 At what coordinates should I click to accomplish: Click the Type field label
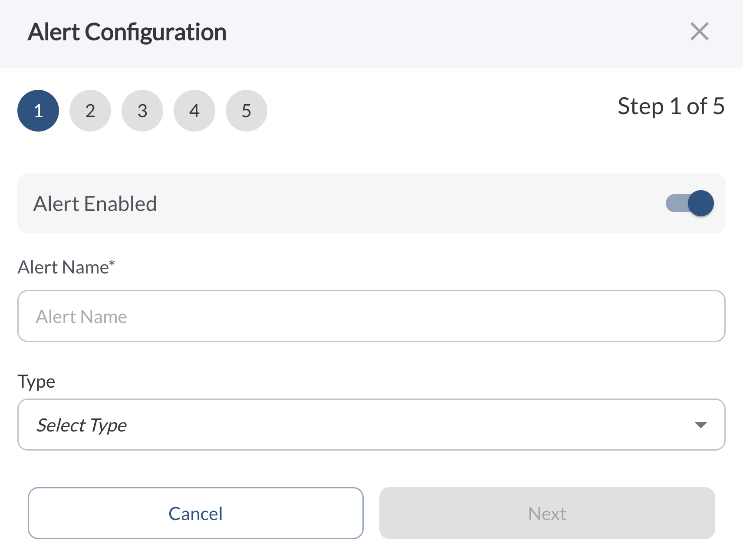tap(36, 381)
